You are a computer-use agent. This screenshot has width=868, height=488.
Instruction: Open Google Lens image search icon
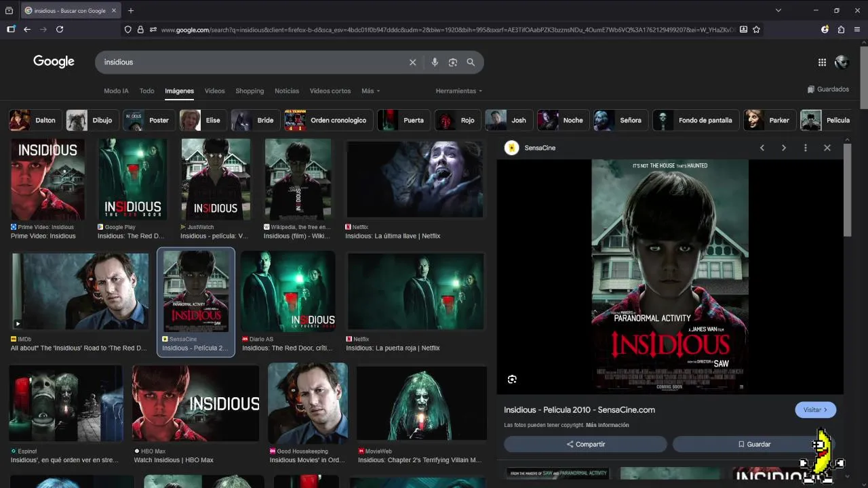click(453, 62)
